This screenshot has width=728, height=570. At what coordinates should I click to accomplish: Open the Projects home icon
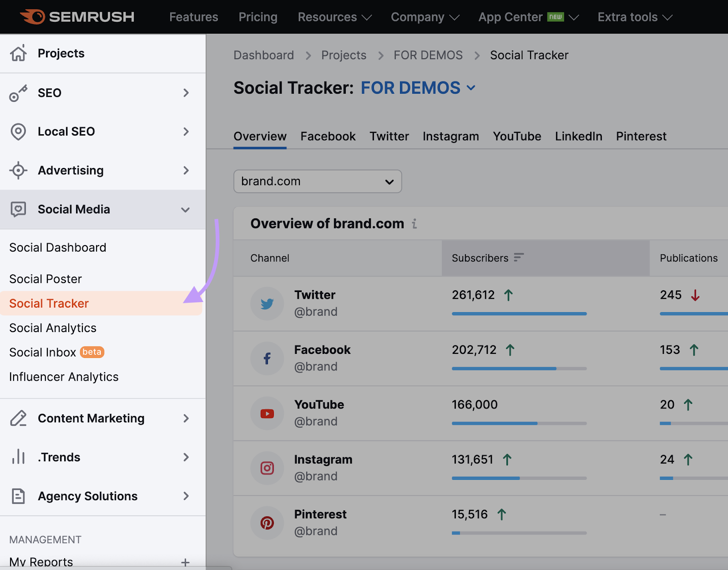point(18,53)
